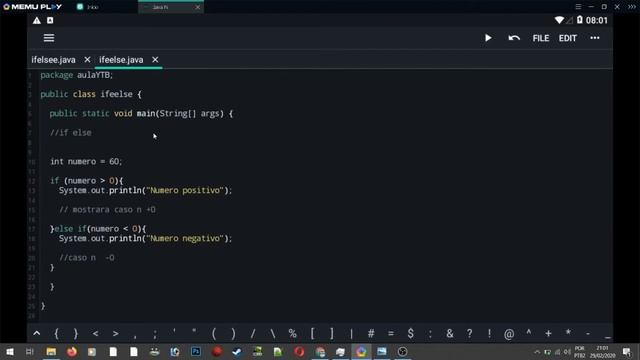The image size is (640, 360).
Task: Click the 'Numero negativo' println line
Action: pos(145,238)
